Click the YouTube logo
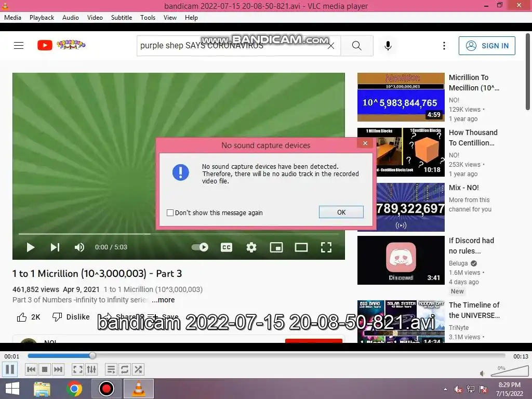Viewport: 532px width, 399px height. pos(61,45)
